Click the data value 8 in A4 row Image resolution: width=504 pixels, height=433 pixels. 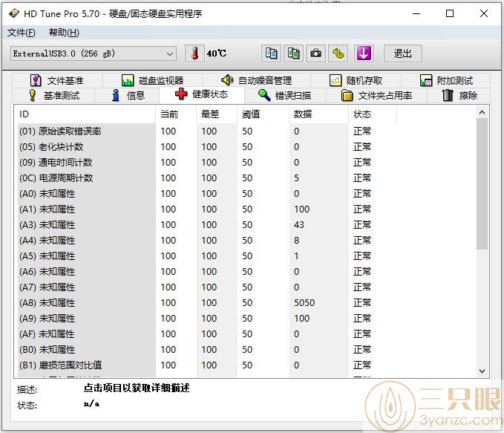coord(296,241)
